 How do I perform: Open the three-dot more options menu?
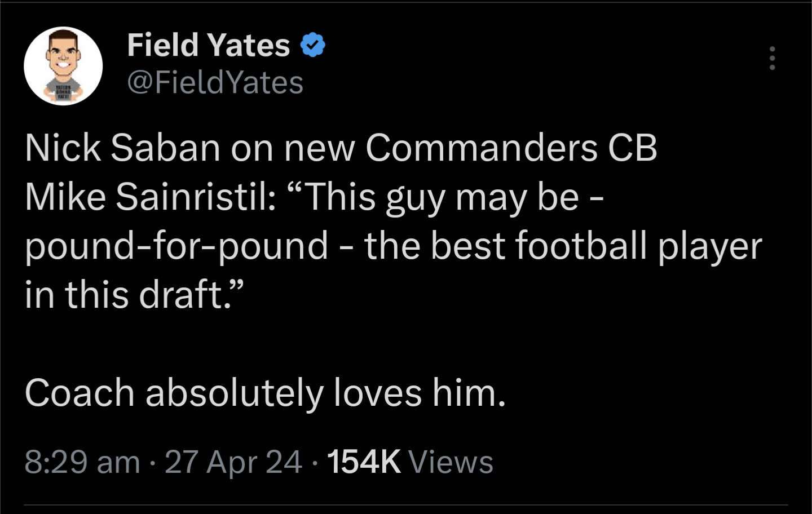772,58
